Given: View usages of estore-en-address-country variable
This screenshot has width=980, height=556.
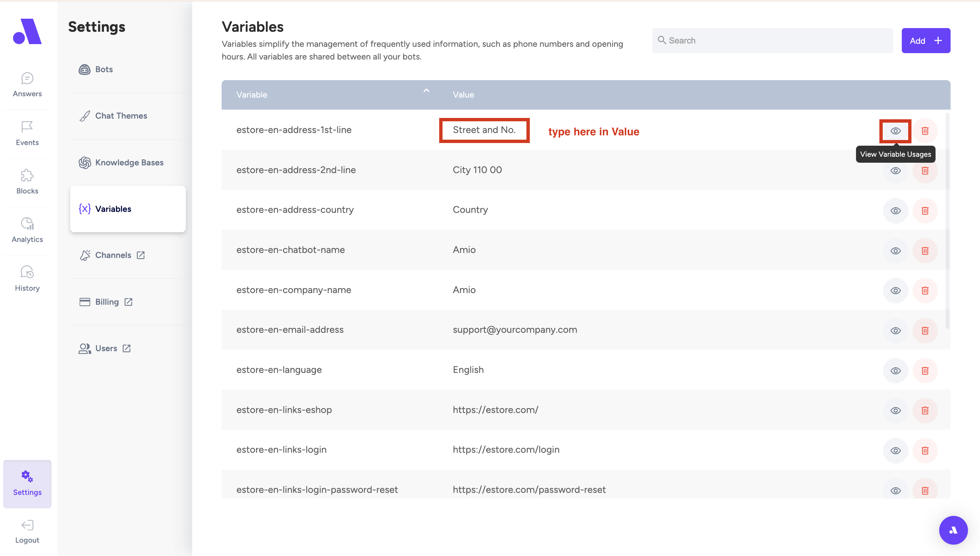Looking at the screenshot, I should point(895,211).
